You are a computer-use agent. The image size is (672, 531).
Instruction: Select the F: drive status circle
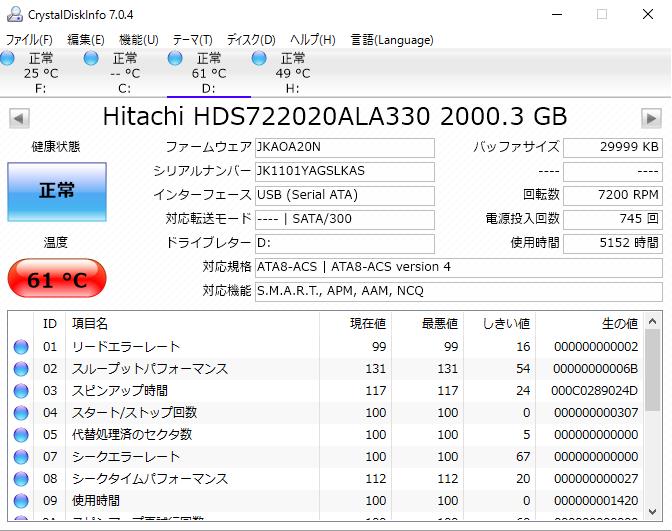tap(8, 58)
